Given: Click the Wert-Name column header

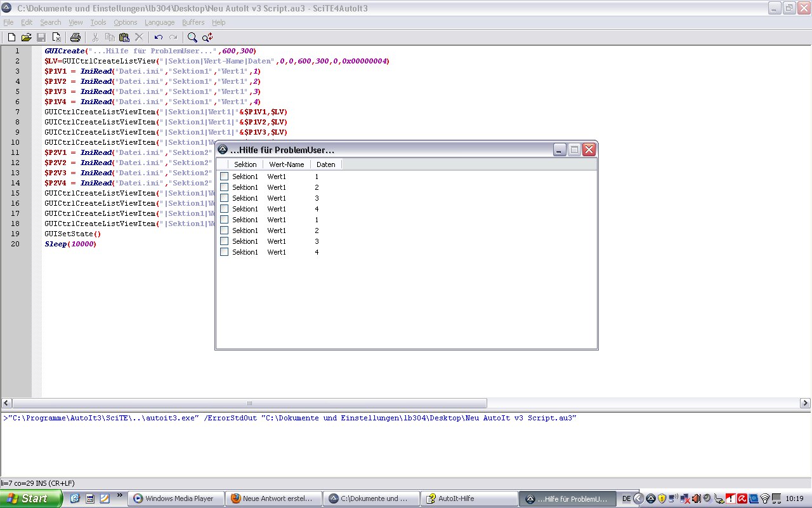Looking at the screenshot, I should point(287,164).
